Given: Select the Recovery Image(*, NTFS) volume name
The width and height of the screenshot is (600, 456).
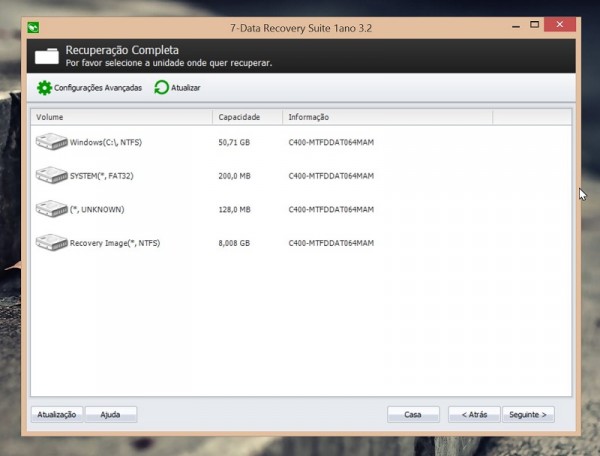Looking at the screenshot, I should [x=115, y=243].
